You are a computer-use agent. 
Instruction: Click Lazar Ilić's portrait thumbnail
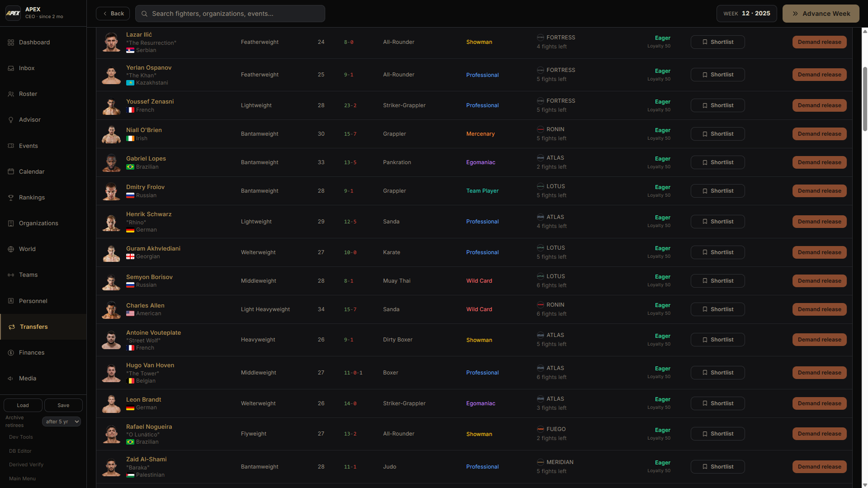[x=111, y=42]
